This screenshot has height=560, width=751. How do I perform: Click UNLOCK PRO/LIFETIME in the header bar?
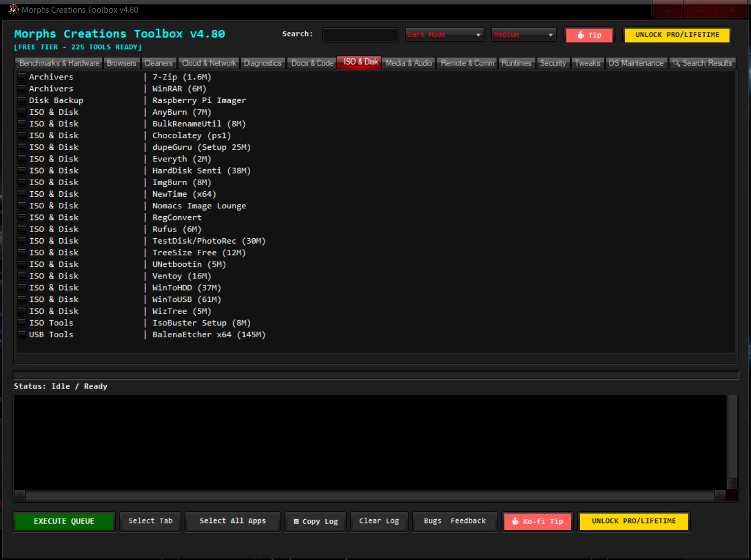(x=677, y=35)
